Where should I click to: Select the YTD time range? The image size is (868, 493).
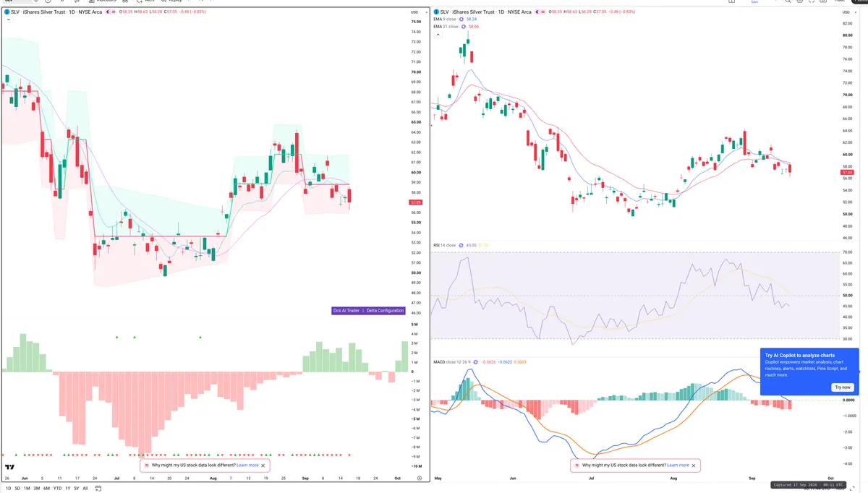(57, 489)
